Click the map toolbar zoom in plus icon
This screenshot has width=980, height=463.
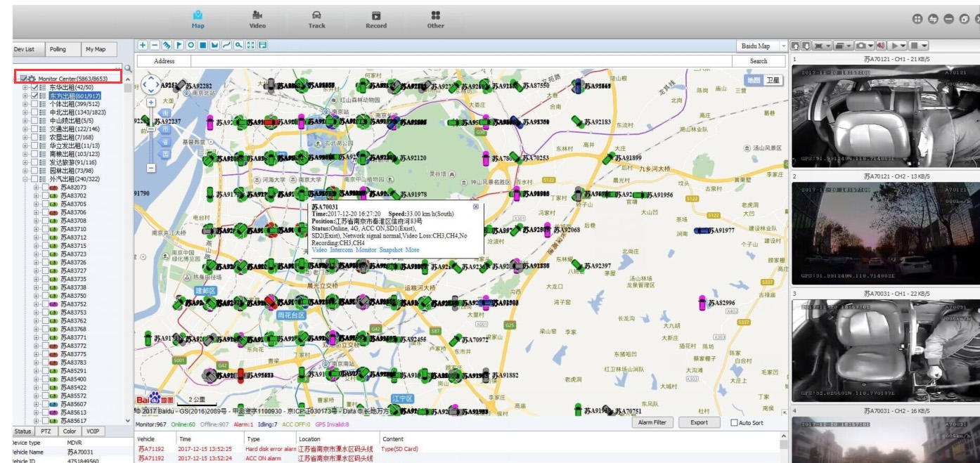143,45
